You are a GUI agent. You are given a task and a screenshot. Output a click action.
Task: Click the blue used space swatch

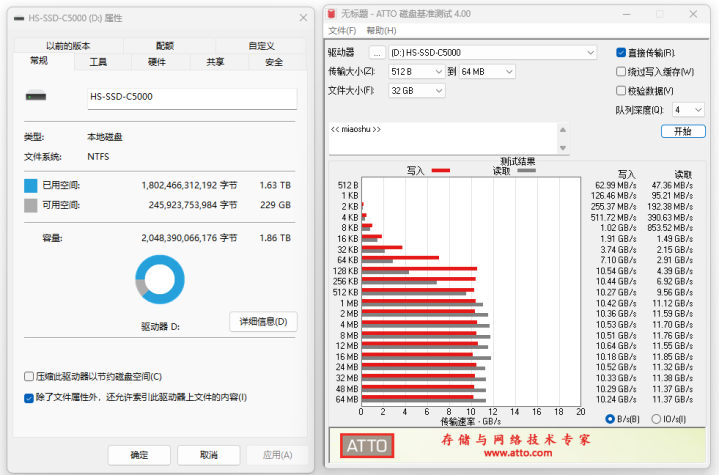(x=31, y=186)
